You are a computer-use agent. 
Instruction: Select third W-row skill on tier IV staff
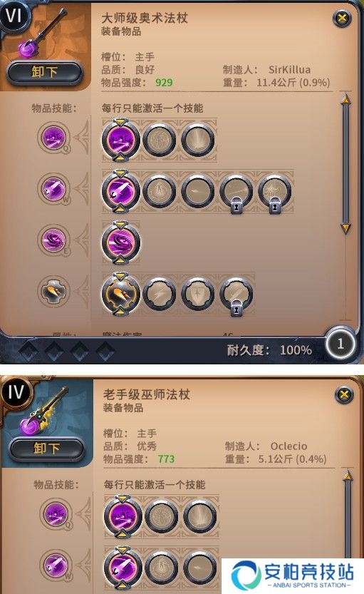click(x=199, y=568)
